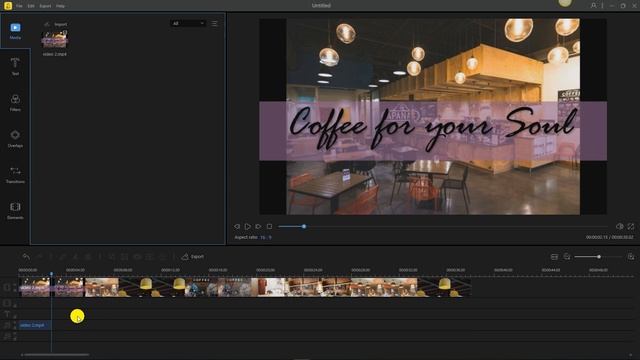Click Import in the media panel
Image resolution: width=640 pixels, height=360 pixels.
[x=56, y=24]
